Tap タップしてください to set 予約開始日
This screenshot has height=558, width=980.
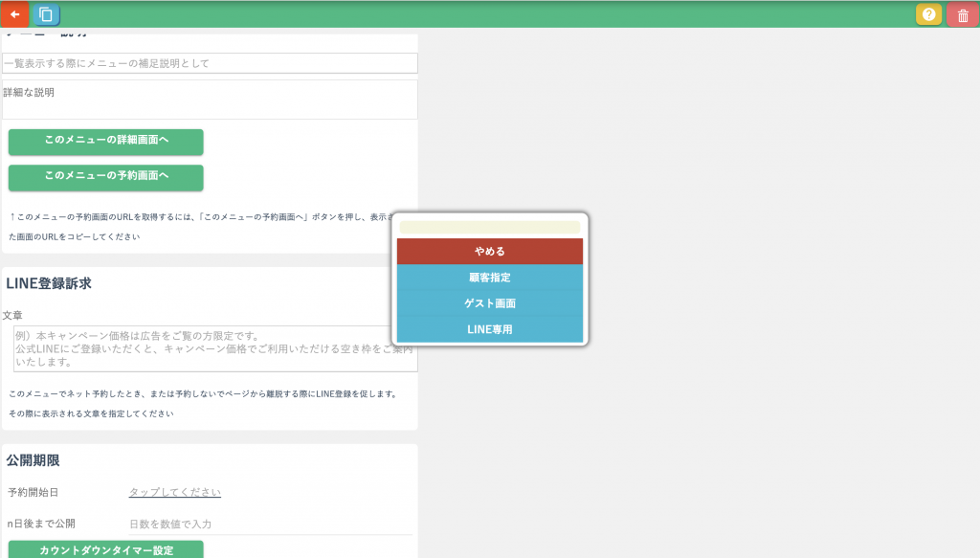(175, 492)
